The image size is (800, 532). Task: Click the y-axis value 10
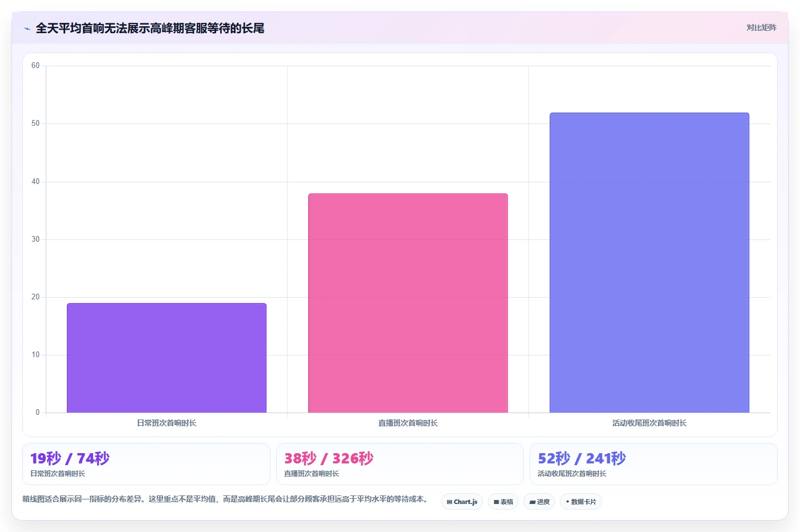click(x=35, y=355)
